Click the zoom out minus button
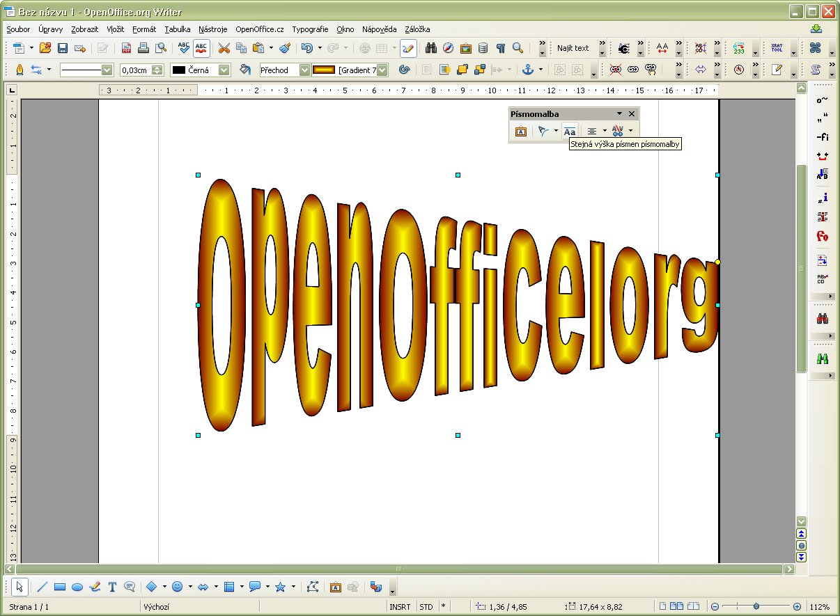 (715, 607)
